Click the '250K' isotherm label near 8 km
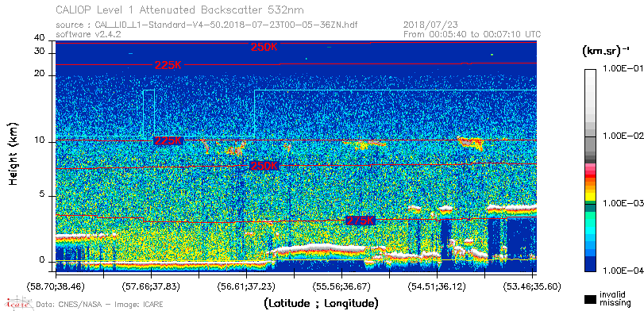The width and height of the screenshot is (644, 311). click(x=264, y=166)
